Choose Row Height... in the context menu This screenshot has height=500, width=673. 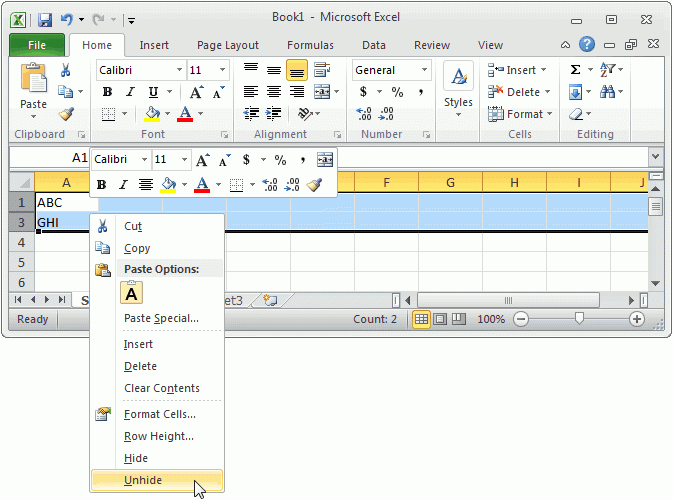click(158, 436)
